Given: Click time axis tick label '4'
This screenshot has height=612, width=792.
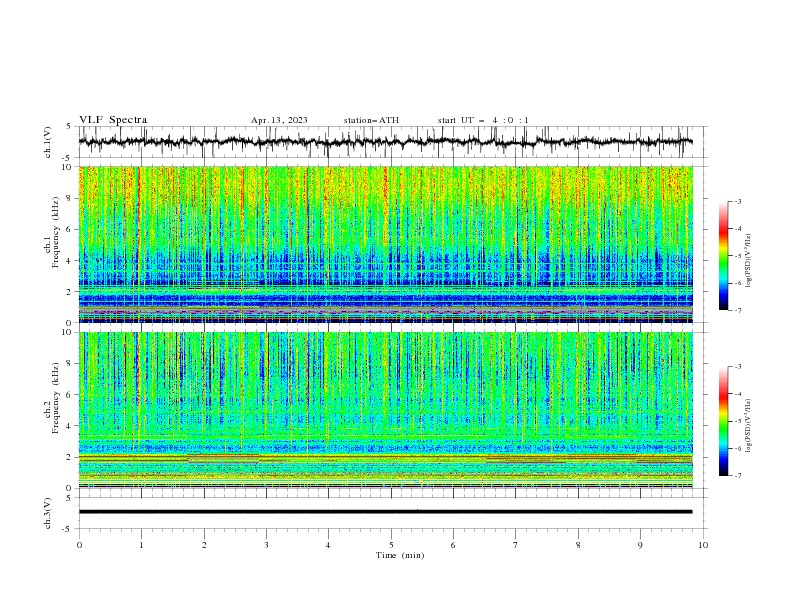Looking at the screenshot, I should point(328,545).
